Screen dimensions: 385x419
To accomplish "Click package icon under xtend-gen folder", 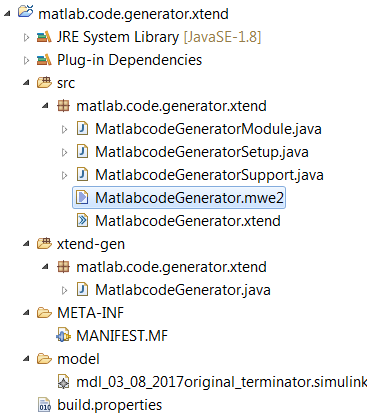I will click(63, 267).
